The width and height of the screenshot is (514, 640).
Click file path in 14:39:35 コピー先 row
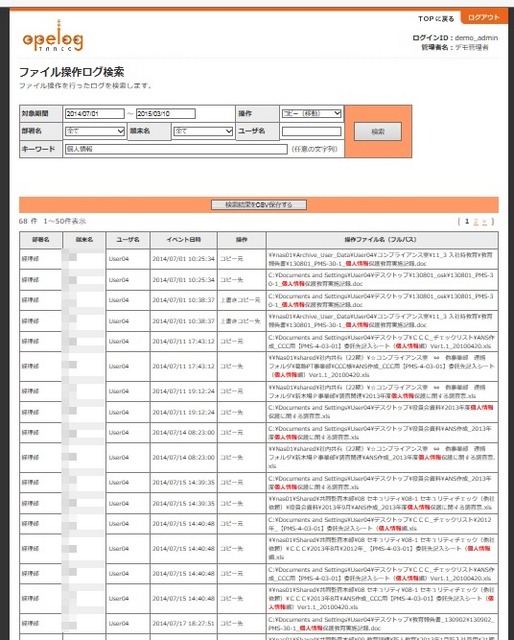(382, 503)
